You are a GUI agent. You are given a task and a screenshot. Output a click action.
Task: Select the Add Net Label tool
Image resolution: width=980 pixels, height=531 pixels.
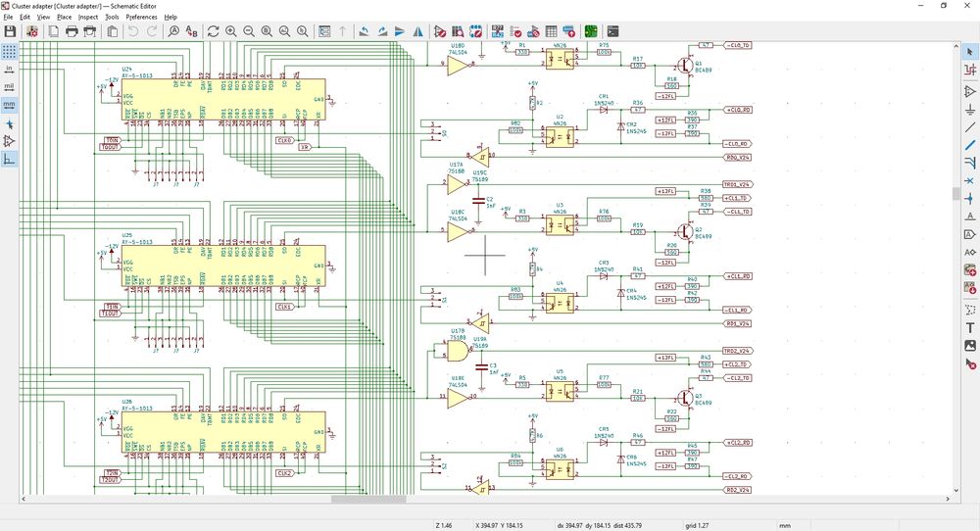click(x=970, y=217)
